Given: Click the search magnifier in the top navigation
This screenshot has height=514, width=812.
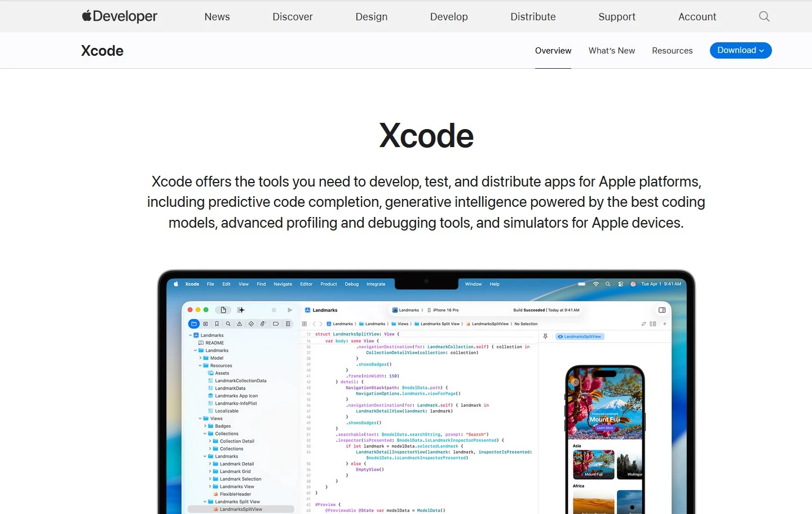Looking at the screenshot, I should 764,16.
